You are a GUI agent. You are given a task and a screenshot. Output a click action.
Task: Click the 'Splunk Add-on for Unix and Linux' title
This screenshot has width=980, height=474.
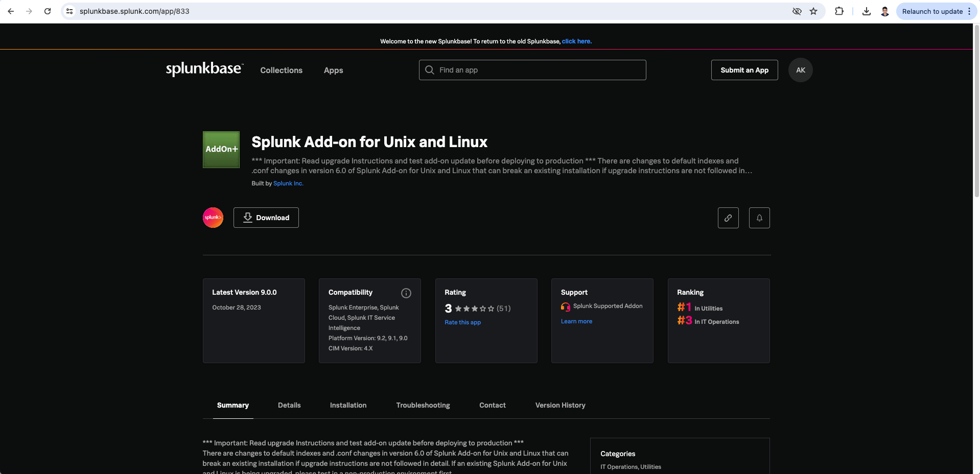[x=369, y=142]
